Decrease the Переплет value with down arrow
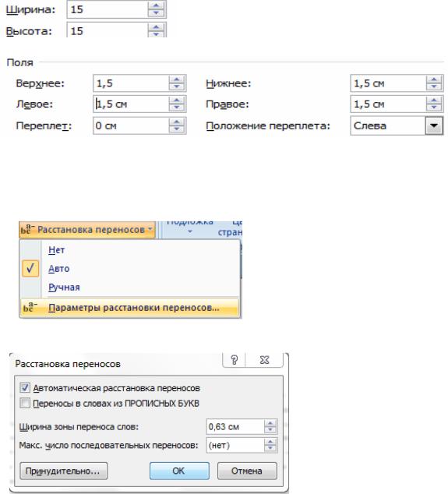Image resolution: width=448 pixels, height=494 pixels. pyautogui.click(x=176, y=129)
